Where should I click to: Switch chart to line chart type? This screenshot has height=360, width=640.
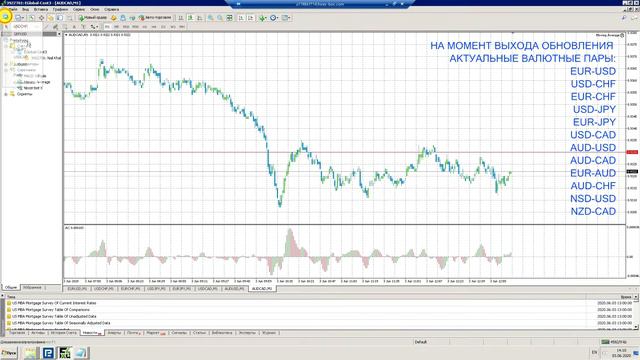coord(200,18)
